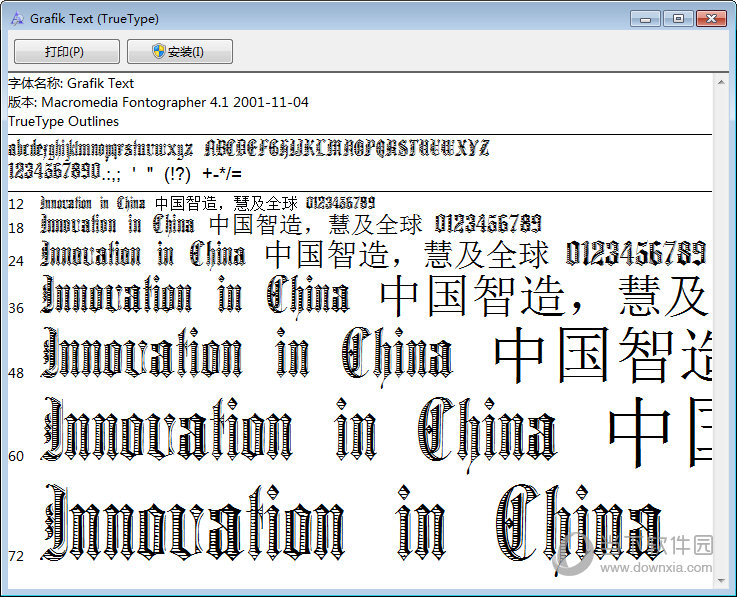Maximize the Grafik Text window
The height and width of the screenshot is (597, 737).
point(678,19)
